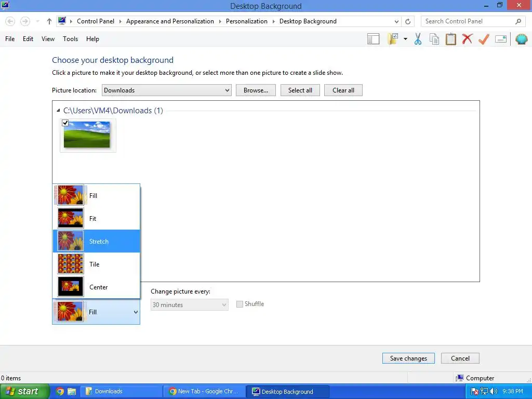Open the Help menu
Image resolution: width=532 pixels, height=399 pixels.
click(x=92, y=39)
